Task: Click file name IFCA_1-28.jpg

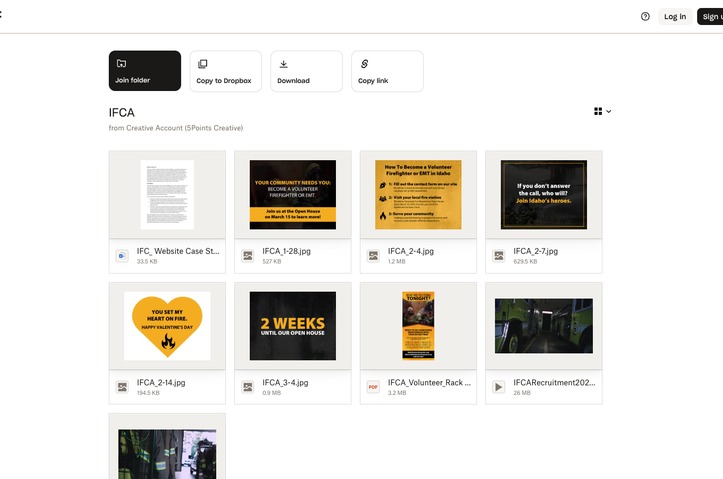Action: click(x=286, y=251)
